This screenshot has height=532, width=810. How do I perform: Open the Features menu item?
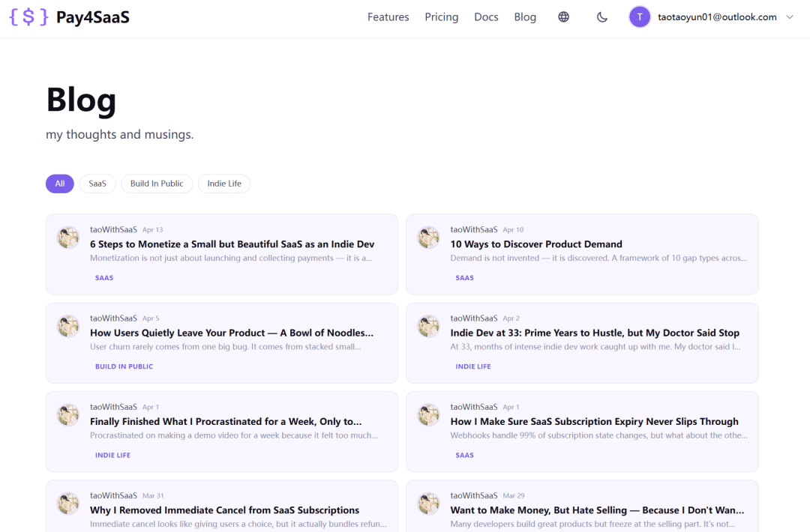tap(388, 17)
